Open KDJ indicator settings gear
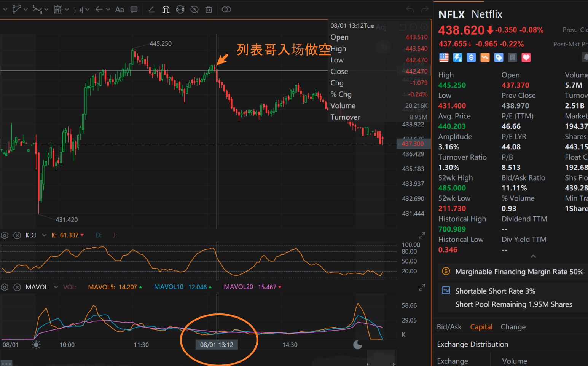This screenshot has height=366, width=588. (x=5, y=235)
